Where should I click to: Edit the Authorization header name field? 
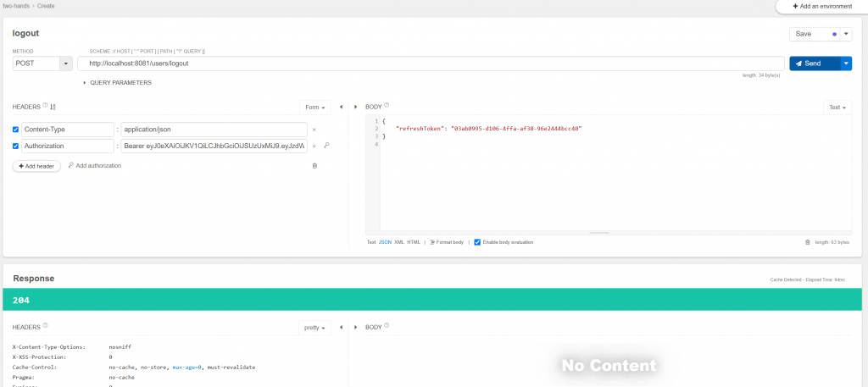pos(67,146)
